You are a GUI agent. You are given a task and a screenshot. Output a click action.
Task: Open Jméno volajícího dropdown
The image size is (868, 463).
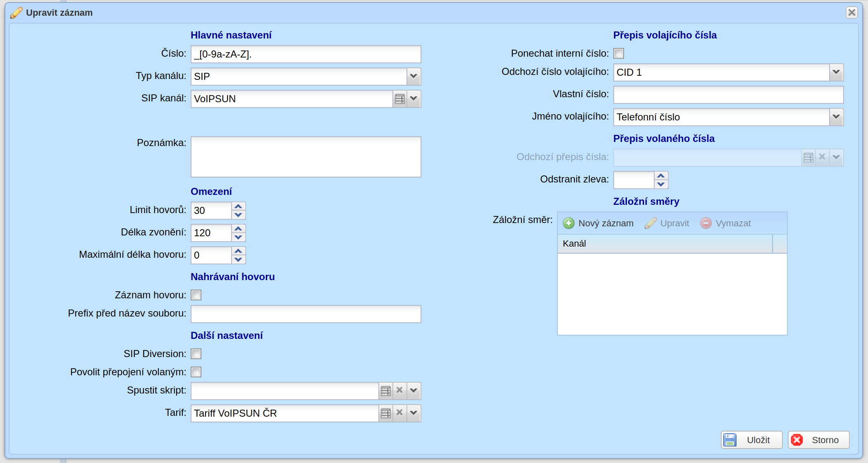pyautogui.click(x=836, y=117)
